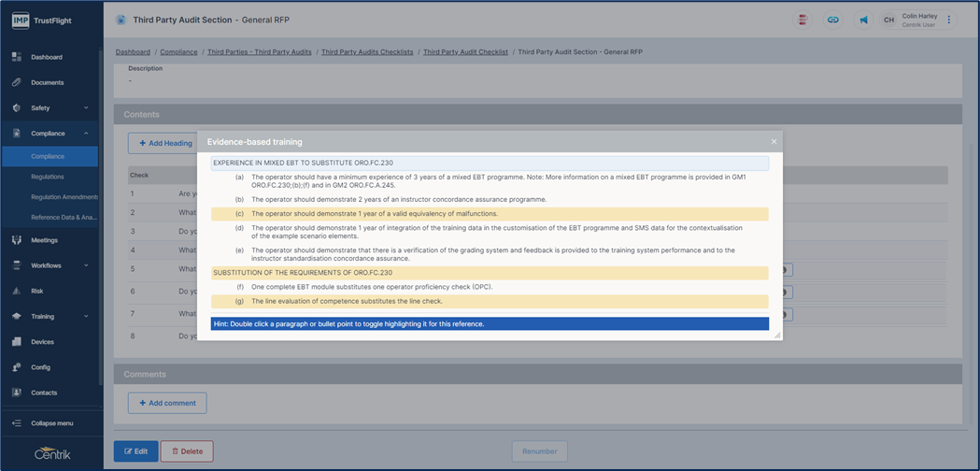Toggle highlight on line evaluation of competence paragraph
Viewport: 980px width, 471px height.
(x=347, y=301)
